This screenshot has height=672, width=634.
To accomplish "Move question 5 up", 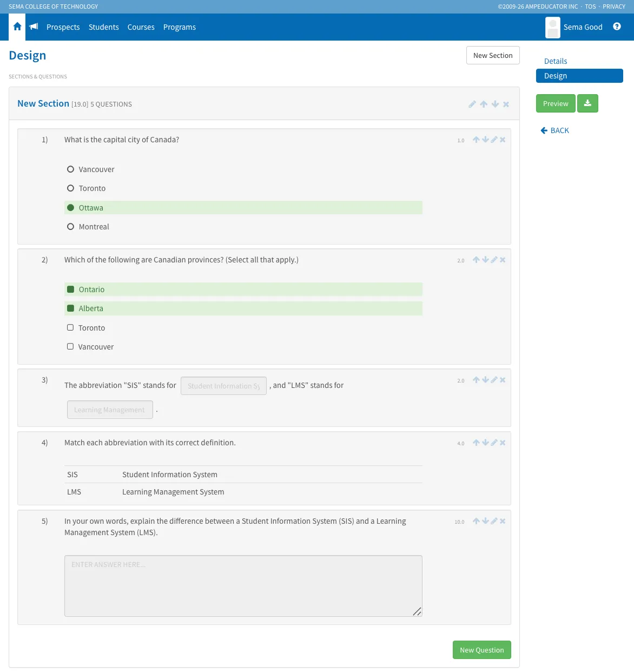I will [476, 521].
